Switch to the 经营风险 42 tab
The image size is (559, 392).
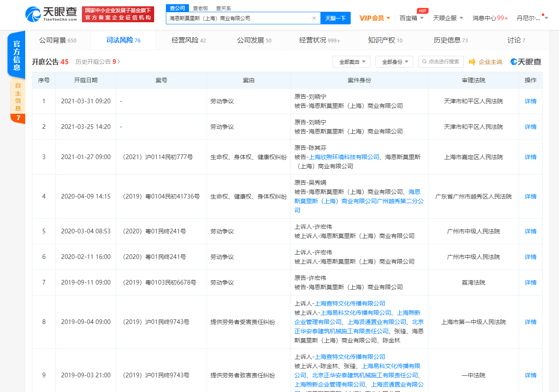point(189,40)
